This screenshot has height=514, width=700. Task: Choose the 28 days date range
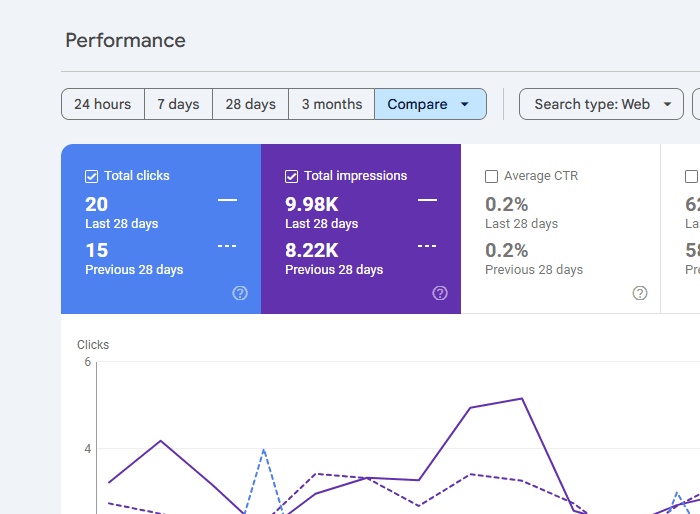(x=250, y=104)
